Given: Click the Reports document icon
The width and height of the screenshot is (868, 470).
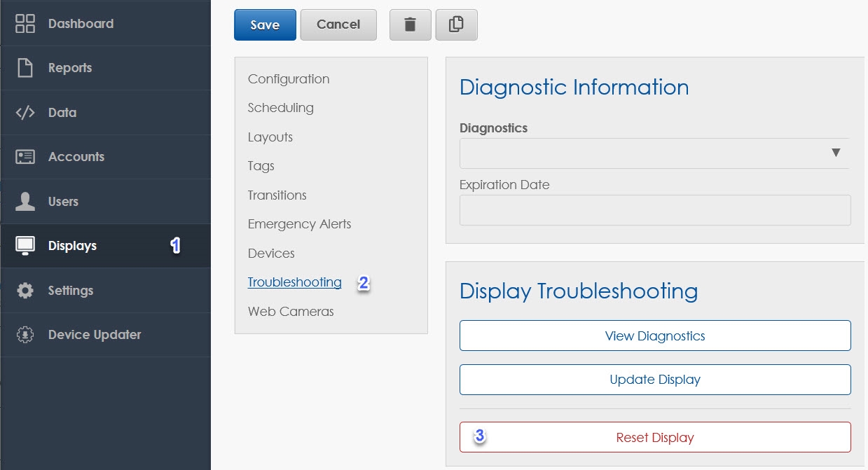Looking at the screenshot, I should (x=25, y=68).
